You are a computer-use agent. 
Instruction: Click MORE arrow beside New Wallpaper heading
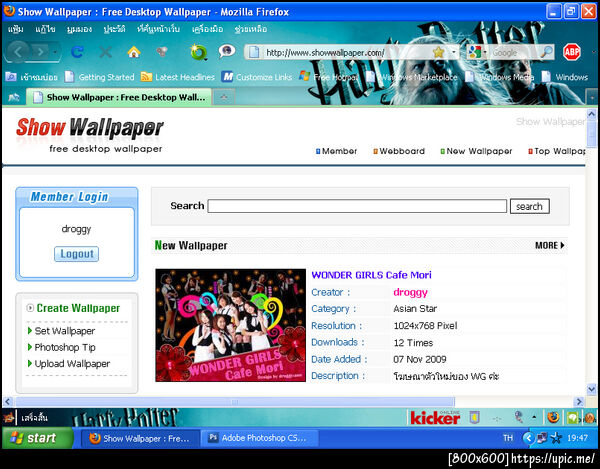[550, 246]
